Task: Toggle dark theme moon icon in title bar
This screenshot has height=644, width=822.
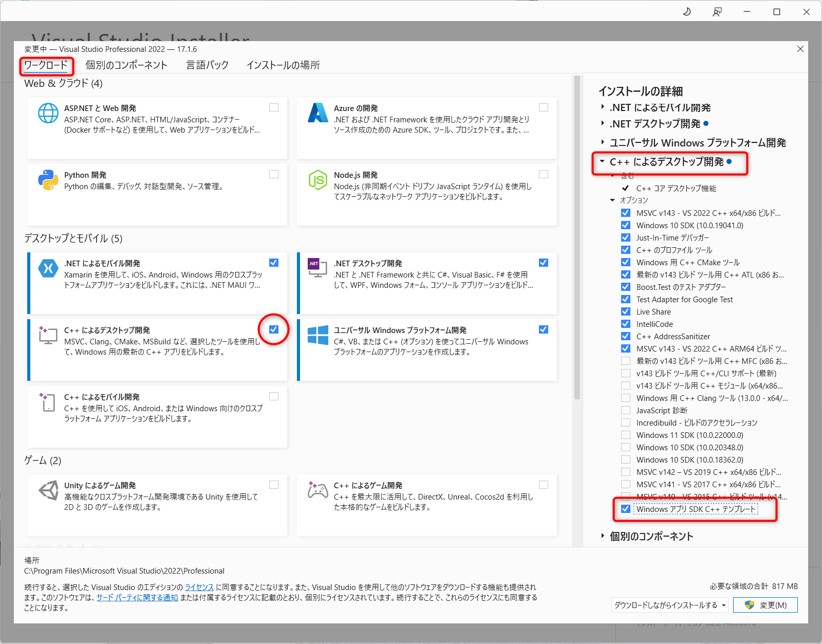Action: click(x=686, y=11)
